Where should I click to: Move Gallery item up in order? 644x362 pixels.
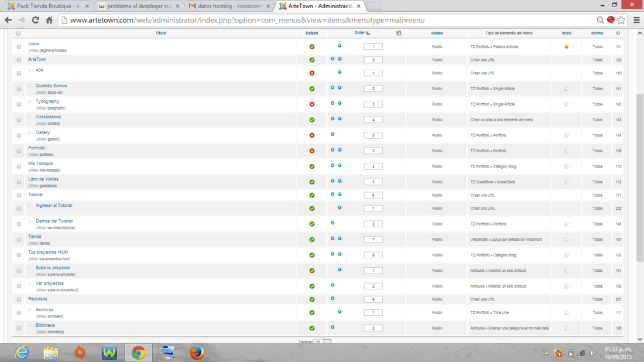(x=333, y=134)
